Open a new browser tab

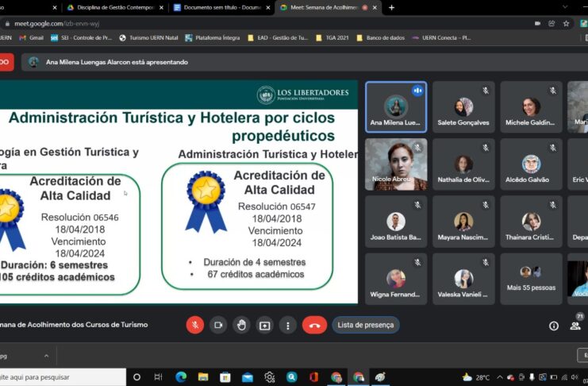coord(391,7)
